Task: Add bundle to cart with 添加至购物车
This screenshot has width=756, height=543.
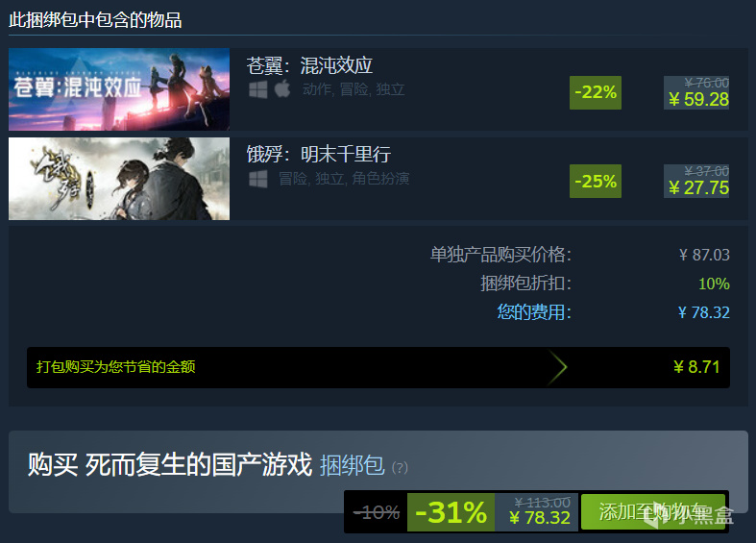Action: [x=653, y=511]
